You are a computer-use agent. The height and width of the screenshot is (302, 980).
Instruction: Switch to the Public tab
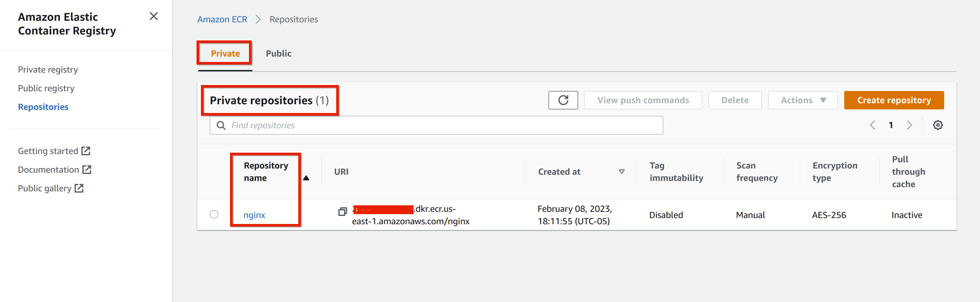click(x=279, y=54)
